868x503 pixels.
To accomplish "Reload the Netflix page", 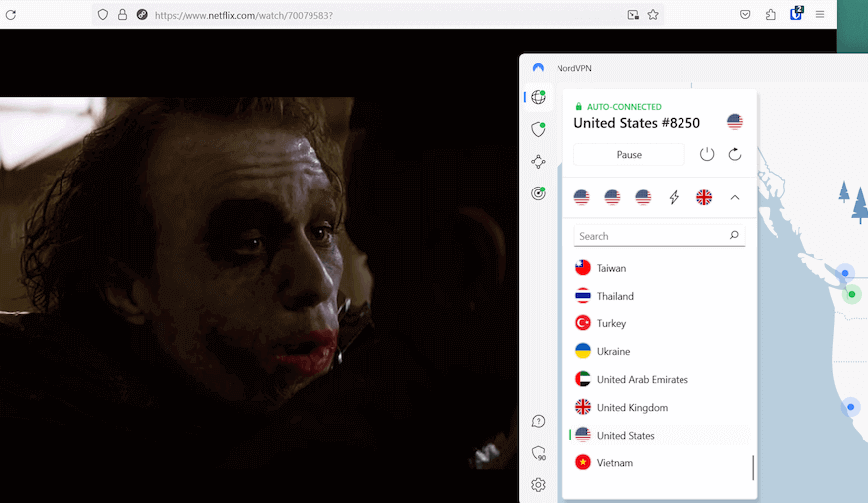I will 11,15.
